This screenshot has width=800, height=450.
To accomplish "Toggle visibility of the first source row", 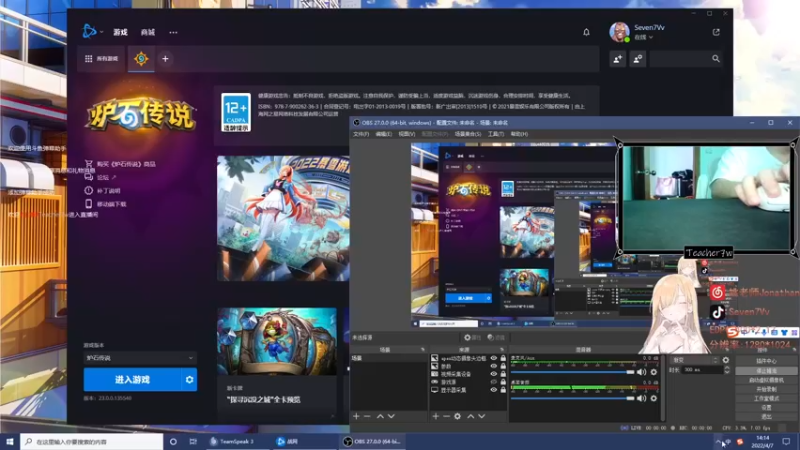I will tap(493, 358).
